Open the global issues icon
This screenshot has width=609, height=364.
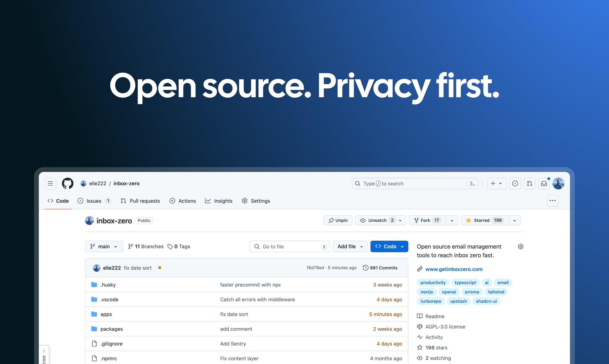click(515, 184)
